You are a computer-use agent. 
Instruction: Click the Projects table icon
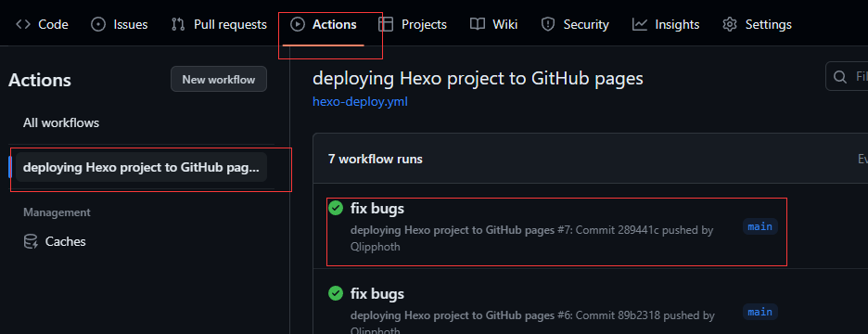(386, 24)
